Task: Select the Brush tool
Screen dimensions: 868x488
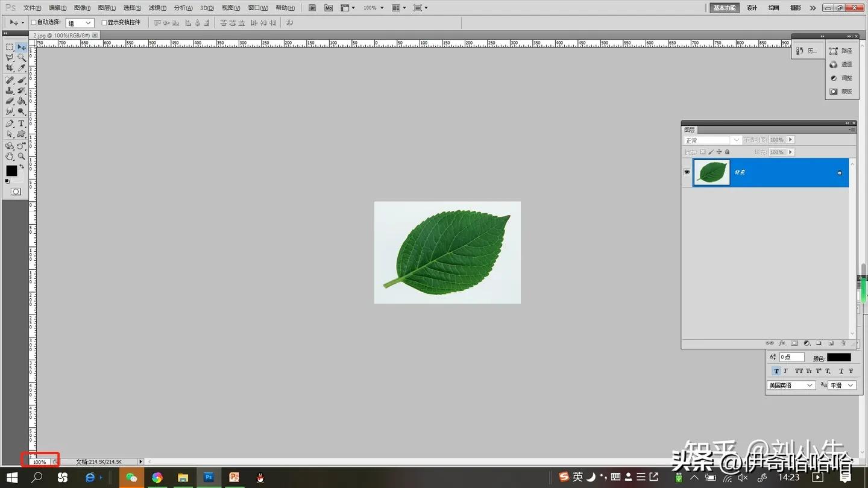Action: coord(21,79)
